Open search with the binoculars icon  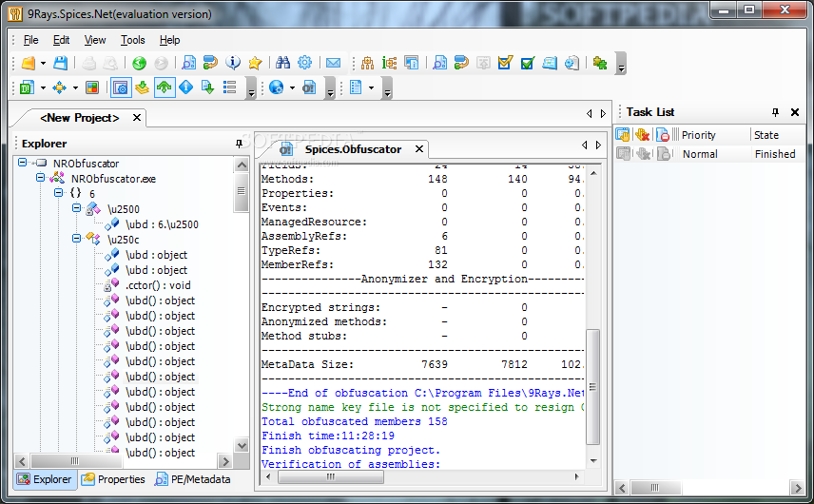(x=282, y=64)
